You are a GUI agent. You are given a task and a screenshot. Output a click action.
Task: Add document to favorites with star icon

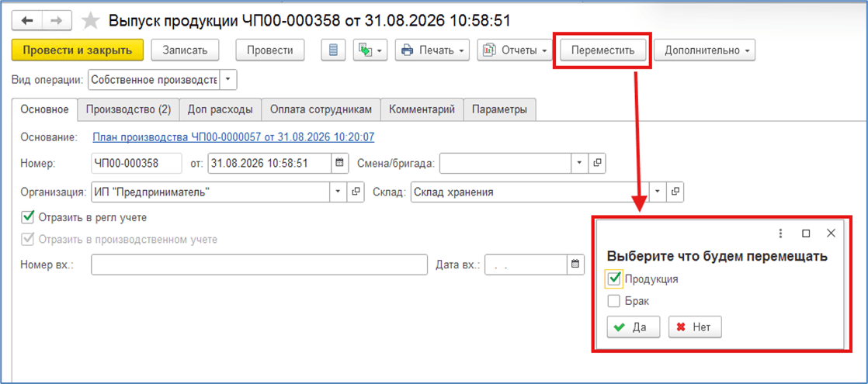[x=90, y=20]
